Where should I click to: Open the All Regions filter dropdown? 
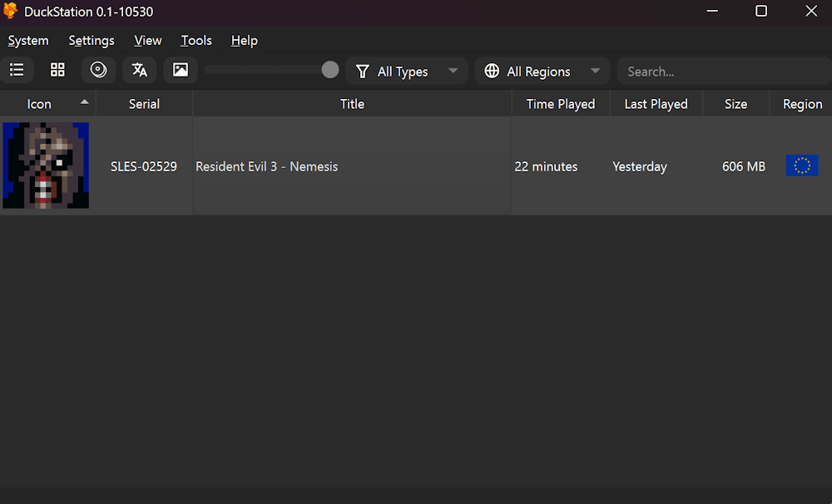542,72
